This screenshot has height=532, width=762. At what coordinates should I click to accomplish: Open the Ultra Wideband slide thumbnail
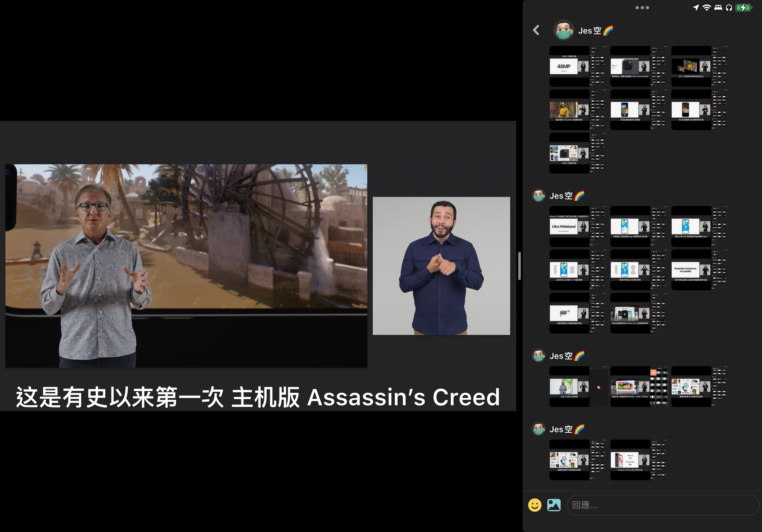point(578,226)
